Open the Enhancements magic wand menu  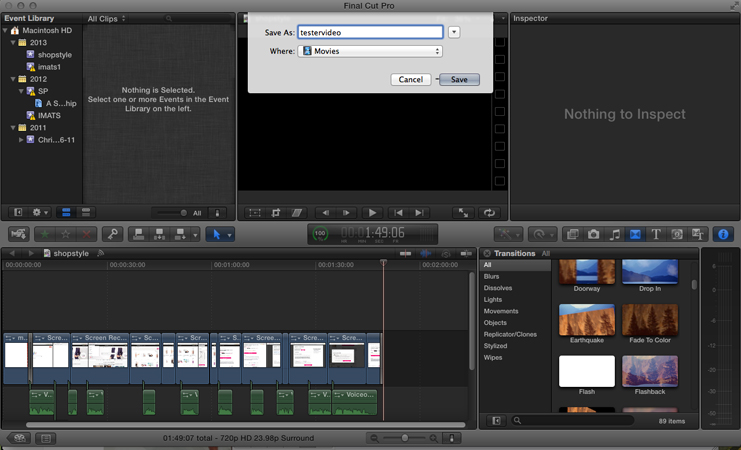pyautogui.click(x=508, y=234)
